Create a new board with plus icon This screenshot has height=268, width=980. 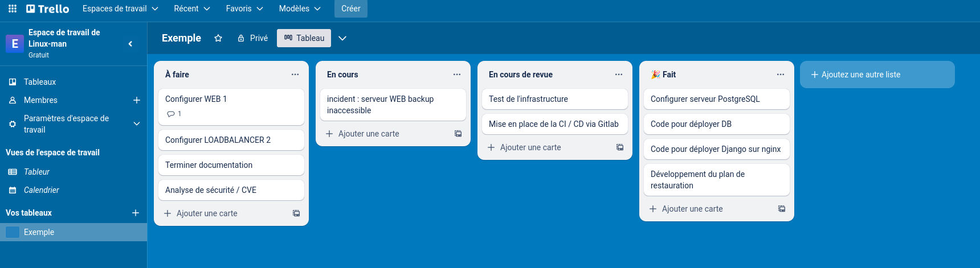click(136, 213)
